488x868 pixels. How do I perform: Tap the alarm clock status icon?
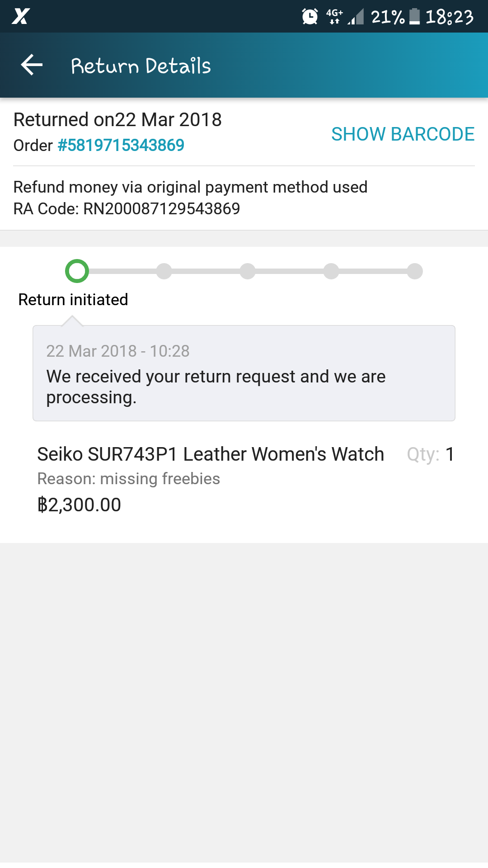(x=310, y=17)
